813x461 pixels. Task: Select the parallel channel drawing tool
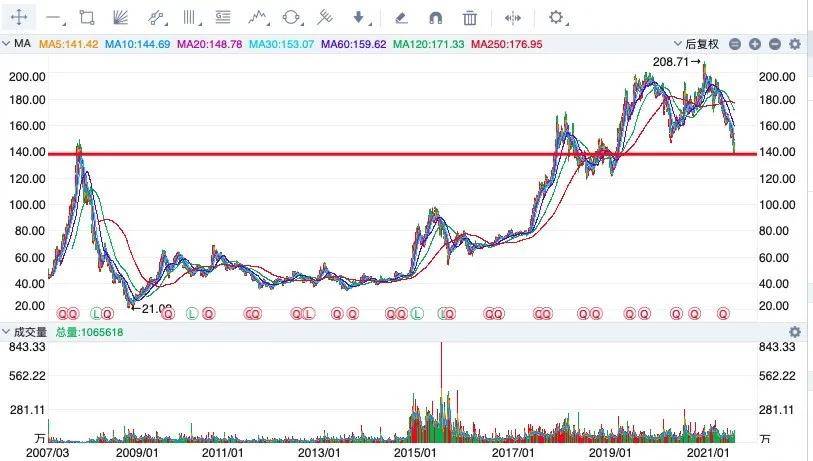click(x=156, y=18)
